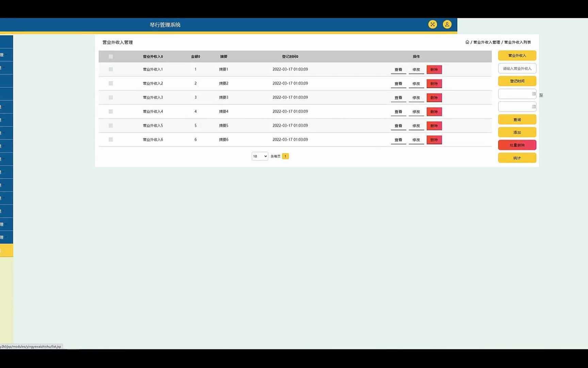The width and height of the screenshot is (588, 368).
Task: Click name cell 营业外收入4
Action: pos(153,111)
